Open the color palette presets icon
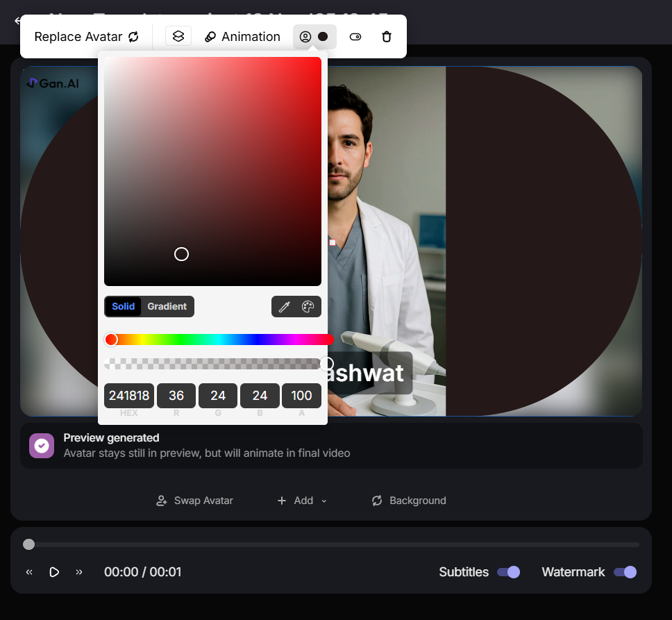 (x=308, y=307)
